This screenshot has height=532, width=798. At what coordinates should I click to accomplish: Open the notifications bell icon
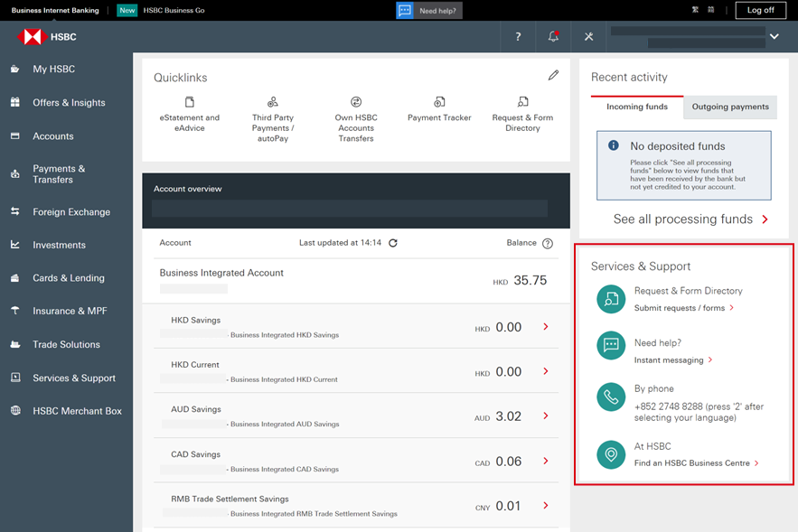pos(553,36)
